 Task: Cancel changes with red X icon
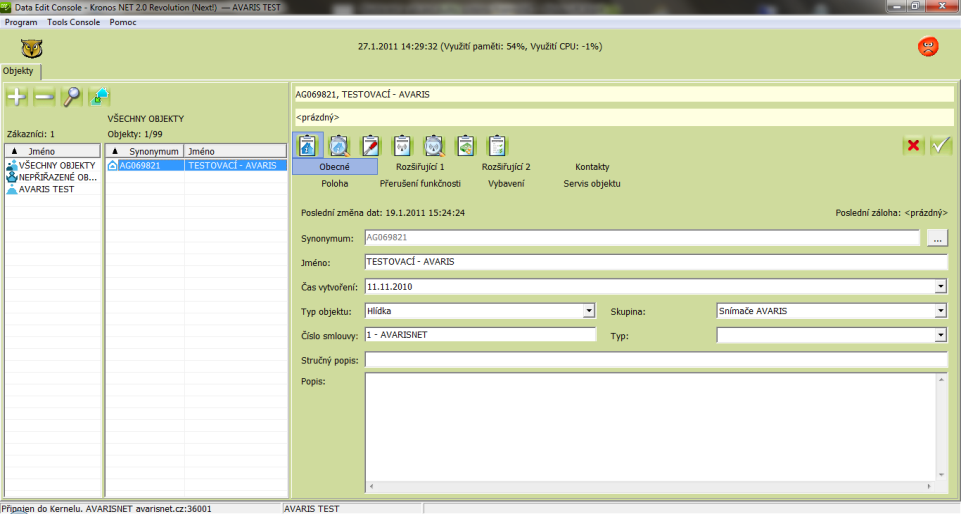click(913, 145)
